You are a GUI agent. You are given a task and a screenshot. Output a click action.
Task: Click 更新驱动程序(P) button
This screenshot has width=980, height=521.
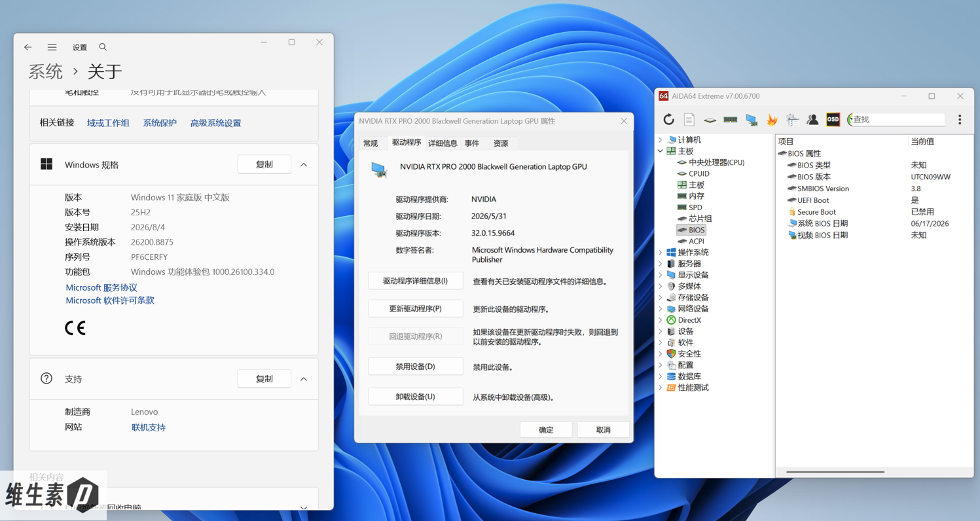416,308
